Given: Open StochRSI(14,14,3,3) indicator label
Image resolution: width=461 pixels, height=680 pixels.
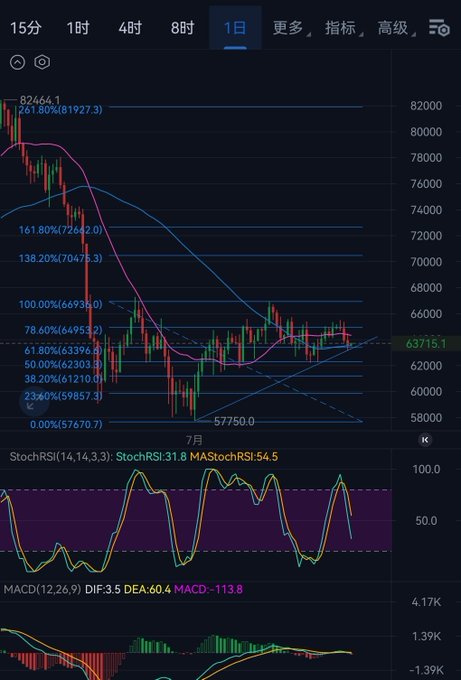Looking at the screenshot, I should pos(61,457).
